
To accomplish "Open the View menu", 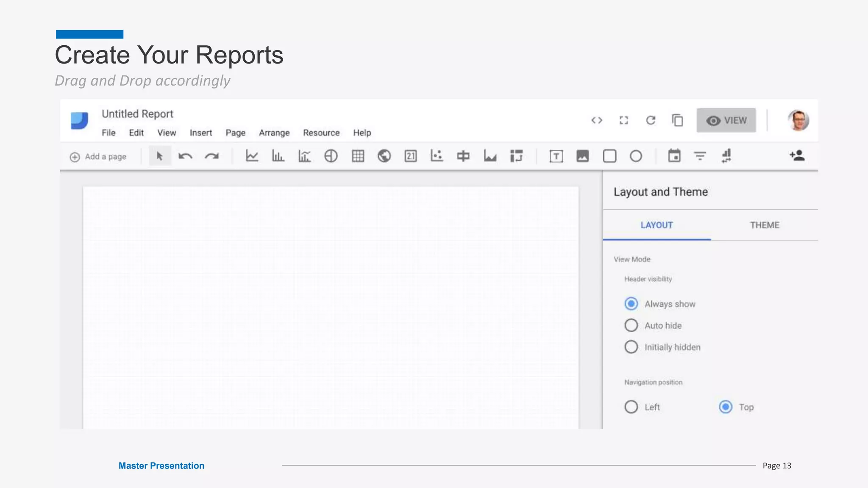I will (167, 133).
